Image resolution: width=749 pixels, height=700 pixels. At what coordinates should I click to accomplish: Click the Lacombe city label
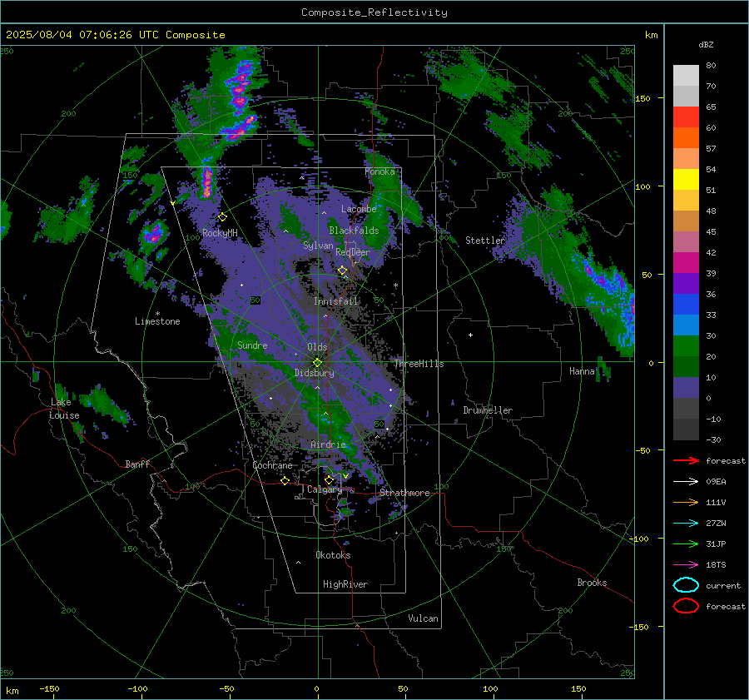click(x=359, y=209)
